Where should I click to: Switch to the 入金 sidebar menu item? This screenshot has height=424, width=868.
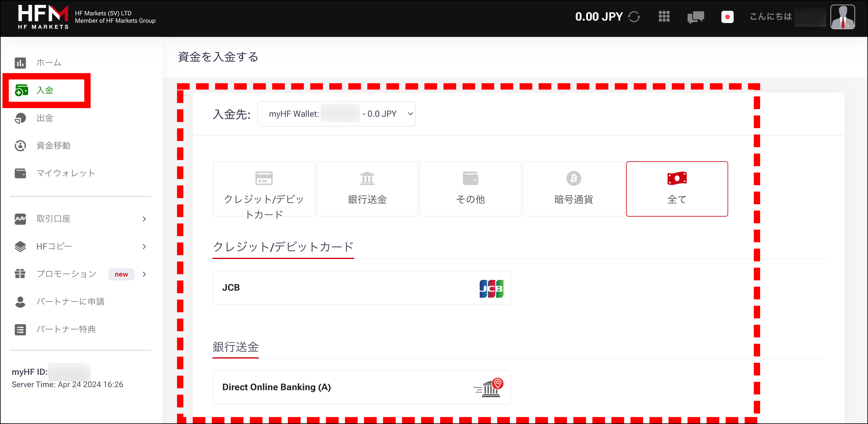(45, 91)
